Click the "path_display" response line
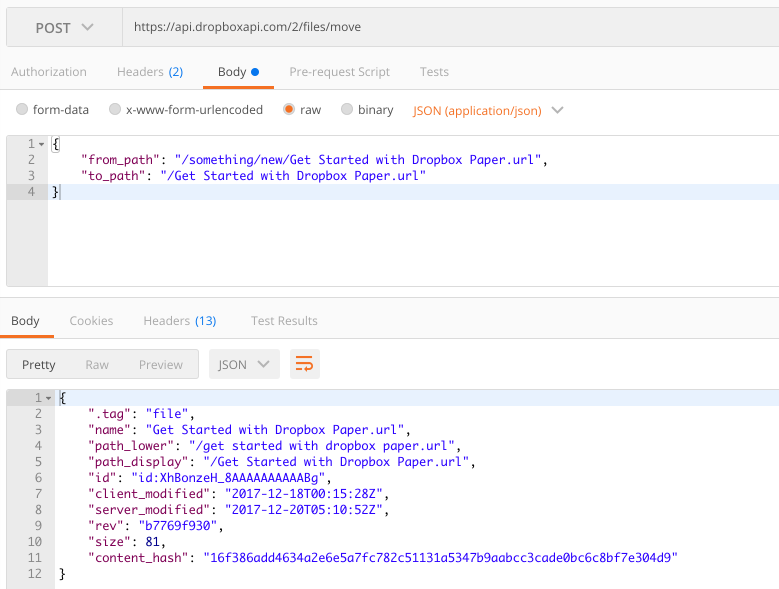Viewport: 779px width, 589px height. point(282,462)
